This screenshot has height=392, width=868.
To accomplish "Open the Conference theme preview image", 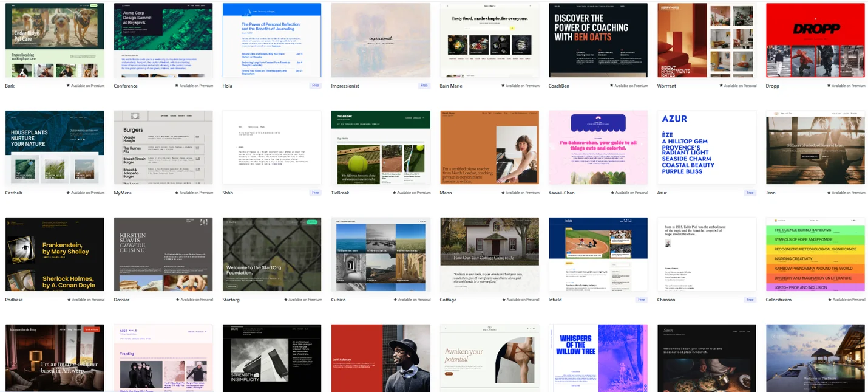I will tap(163, 40).
